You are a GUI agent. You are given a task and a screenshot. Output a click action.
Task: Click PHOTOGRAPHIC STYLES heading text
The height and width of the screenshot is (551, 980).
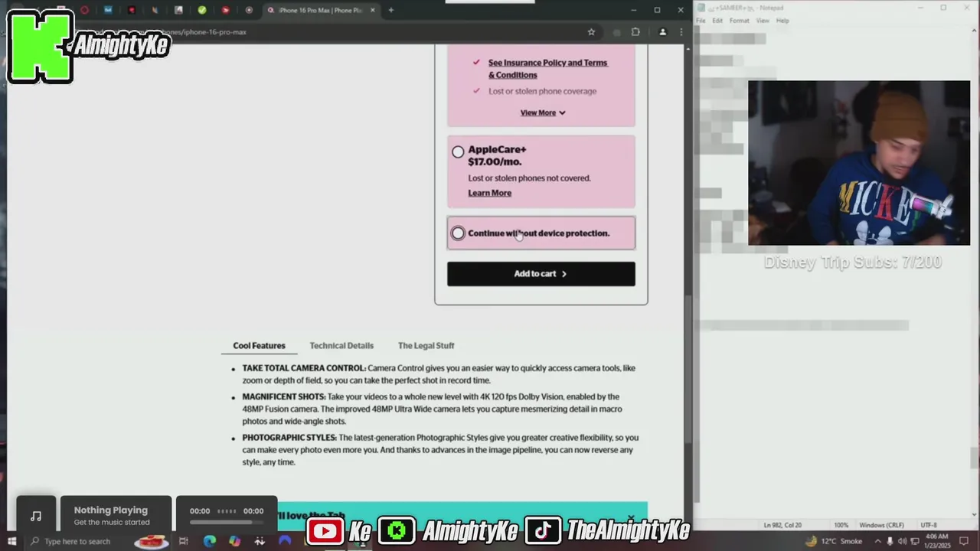click(x=289, y=438)
